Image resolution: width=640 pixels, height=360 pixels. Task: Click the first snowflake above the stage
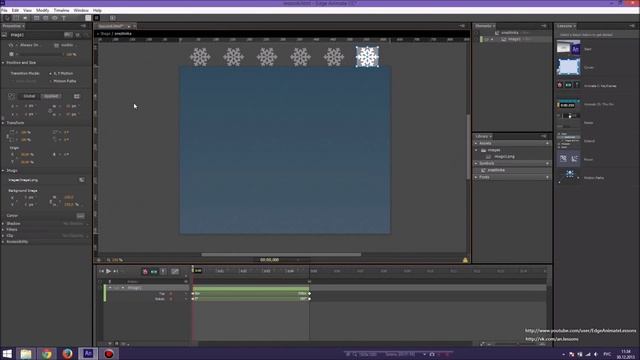click(x=200, y=57)
